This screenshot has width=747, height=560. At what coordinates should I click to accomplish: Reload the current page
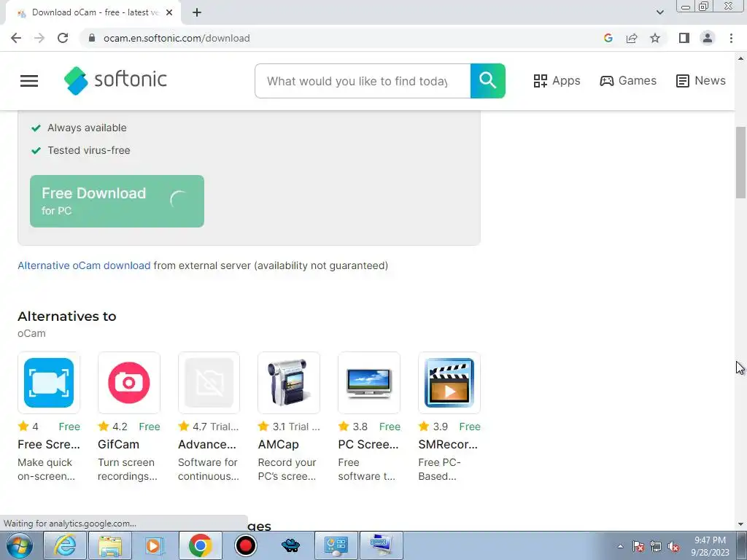[x=63, y=38]
